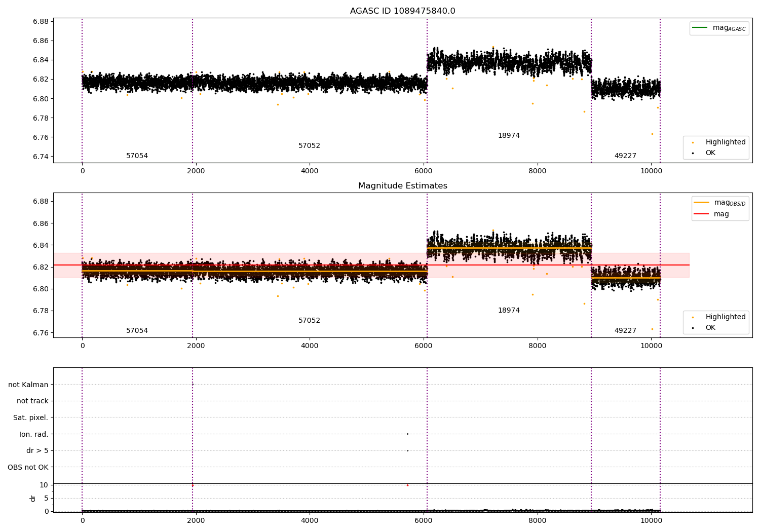
Task: Click x-tick 8000 under the Magnitude Estimates plot
Action: click(x=538, y=346)
